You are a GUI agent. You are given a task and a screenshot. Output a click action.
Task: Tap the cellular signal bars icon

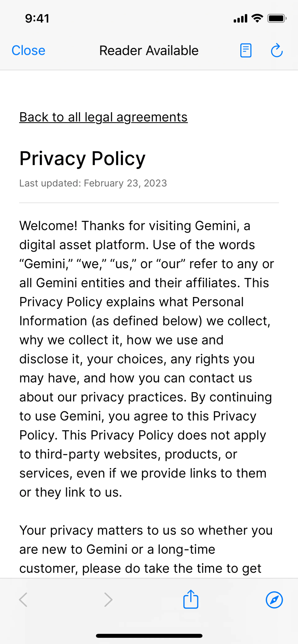pos(240,18)
